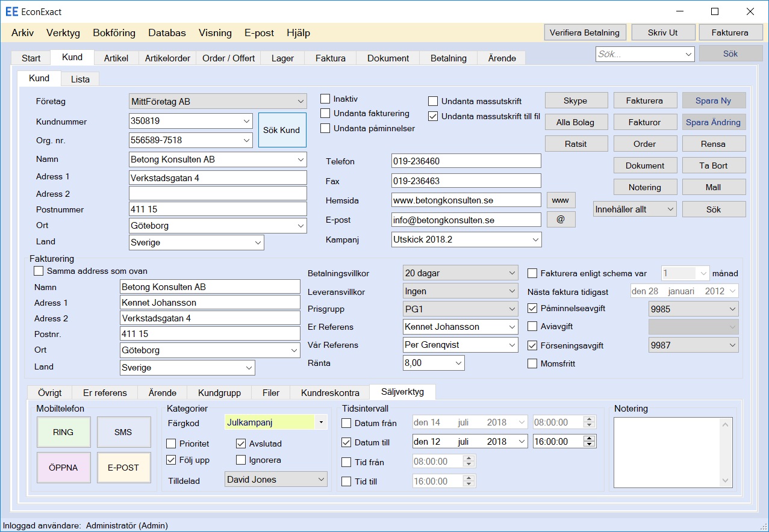Uncheck the Datum till checkbox
The height and width of the screenshot is (532, 769).
click(x=346, y=442)
